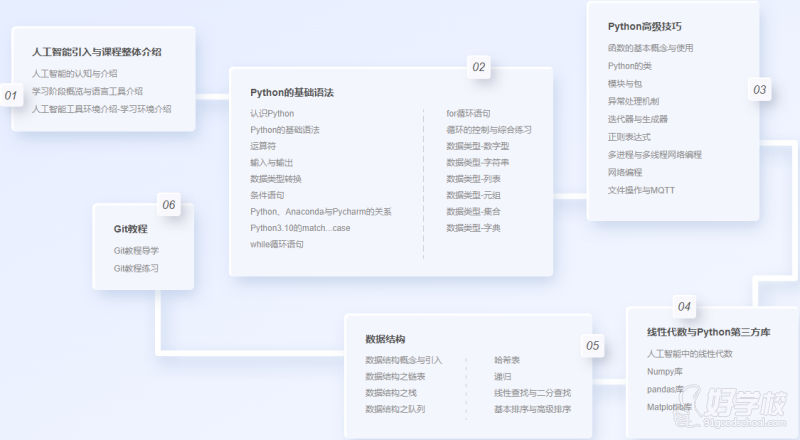The height and width of the screenshot is (440, 800).
Task: Select the 03 step number badge
Action: (x=760, y=90)
